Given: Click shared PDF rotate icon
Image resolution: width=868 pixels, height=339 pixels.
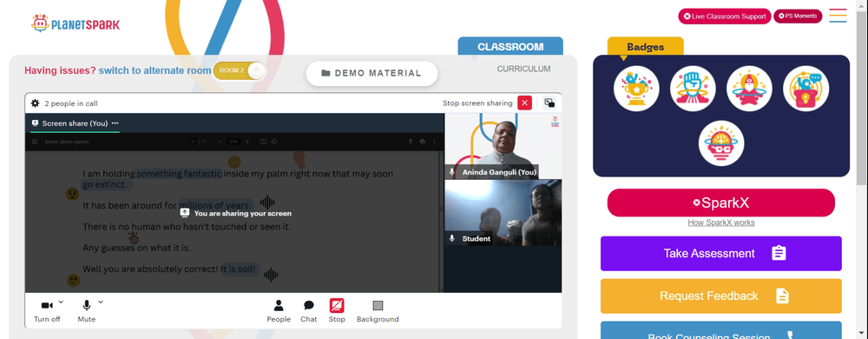Looking at the screenshot, I should click(x=274, y=142).
